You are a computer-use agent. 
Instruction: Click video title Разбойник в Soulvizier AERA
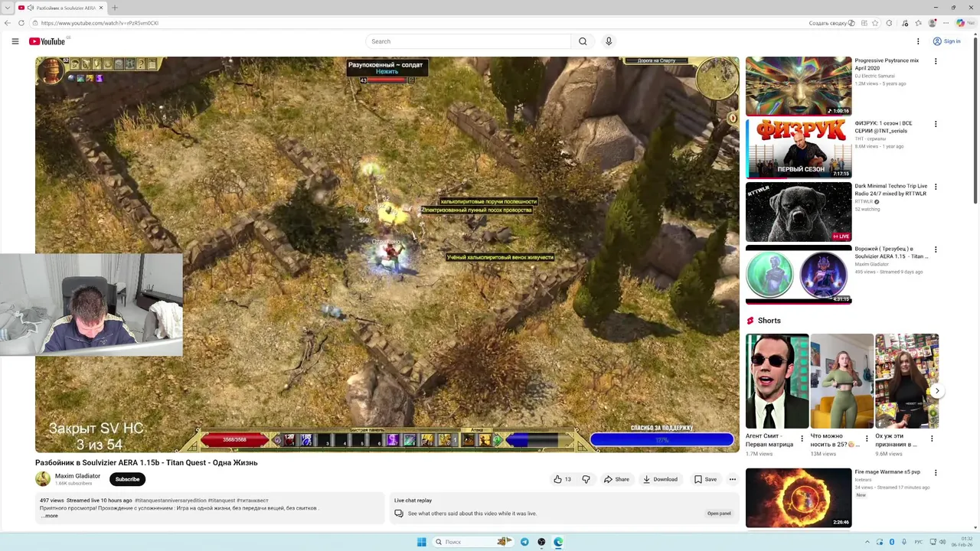146,463
